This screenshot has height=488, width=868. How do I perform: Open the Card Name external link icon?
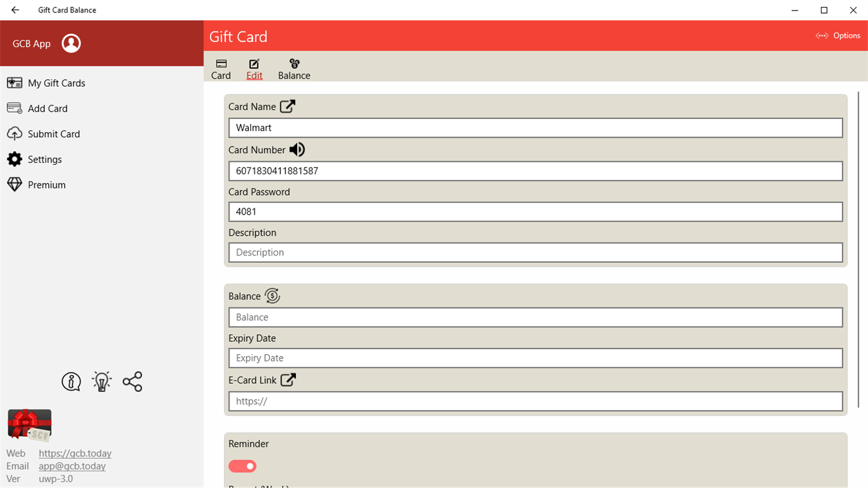click(x=287, y=106)
